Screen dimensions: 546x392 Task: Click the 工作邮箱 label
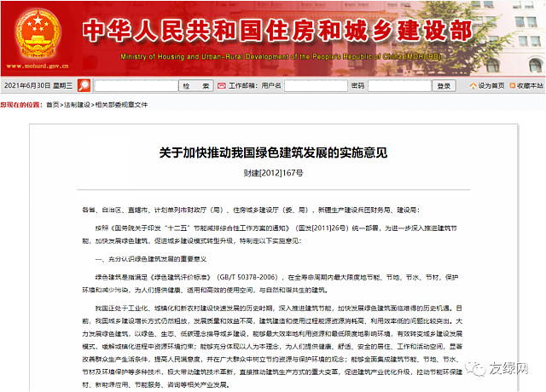click(242, 85)
